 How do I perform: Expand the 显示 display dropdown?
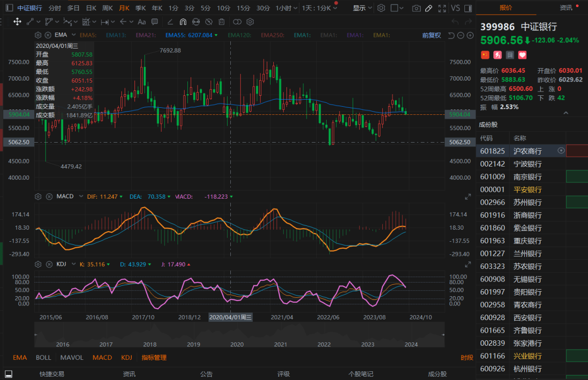click(362, 8)
